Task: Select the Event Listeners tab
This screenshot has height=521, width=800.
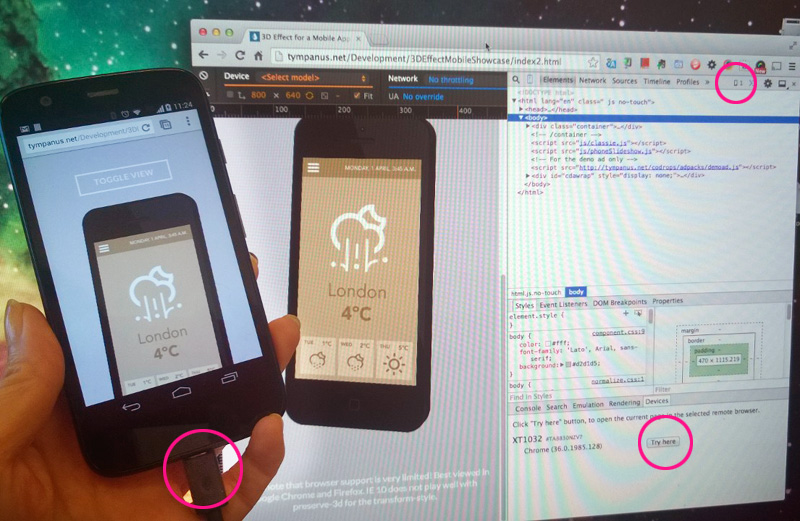Action: pyautogui.click(x=563, y=305)
